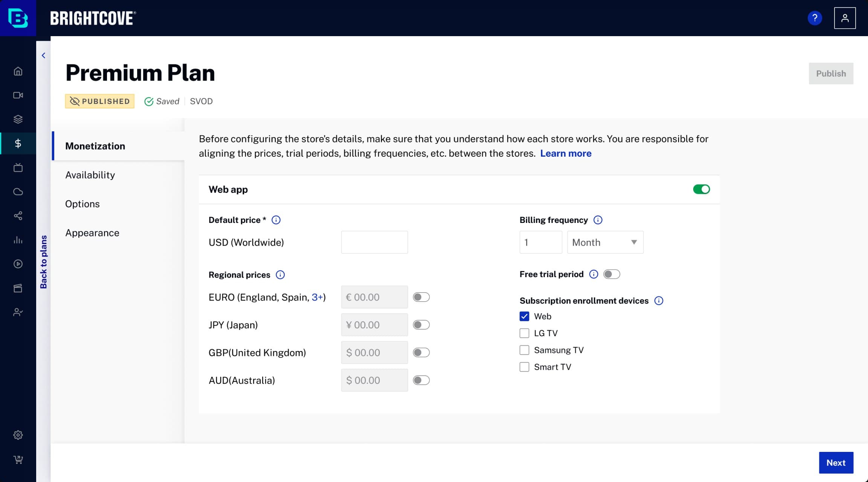Click the Next button

point(836,463)
